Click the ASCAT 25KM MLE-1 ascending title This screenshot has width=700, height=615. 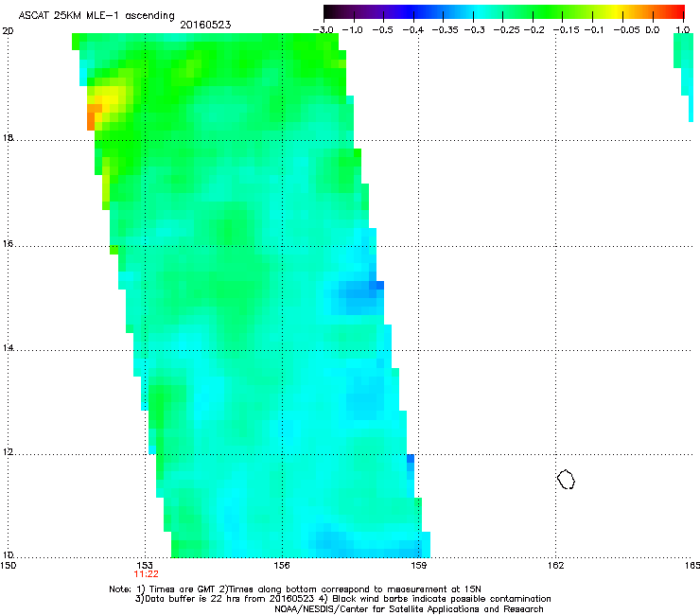pos(96,15)
